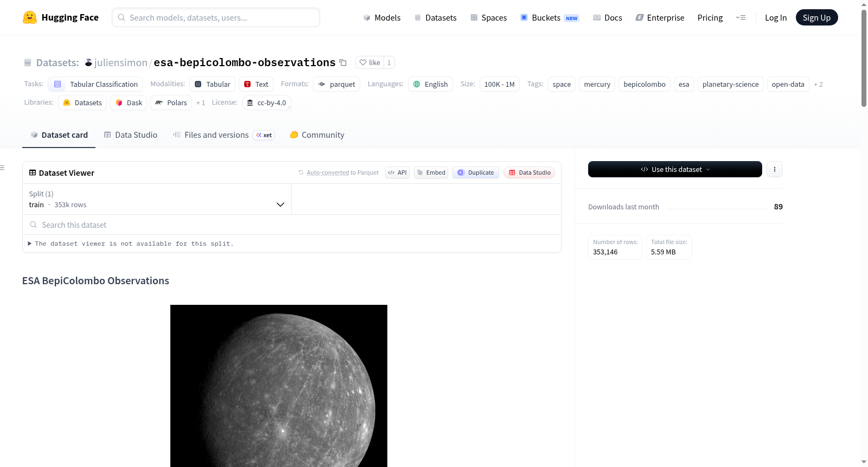The height and width of the screenshot is (467, 868).
Task: Click the Dataset Viewer heading
Action: [x=67, y=173]
